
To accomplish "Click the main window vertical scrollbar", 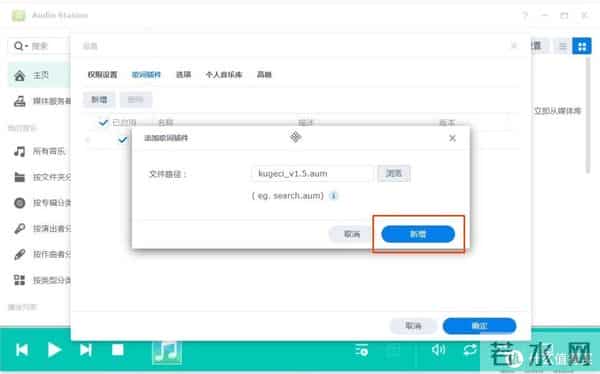I will coord(588,115).
